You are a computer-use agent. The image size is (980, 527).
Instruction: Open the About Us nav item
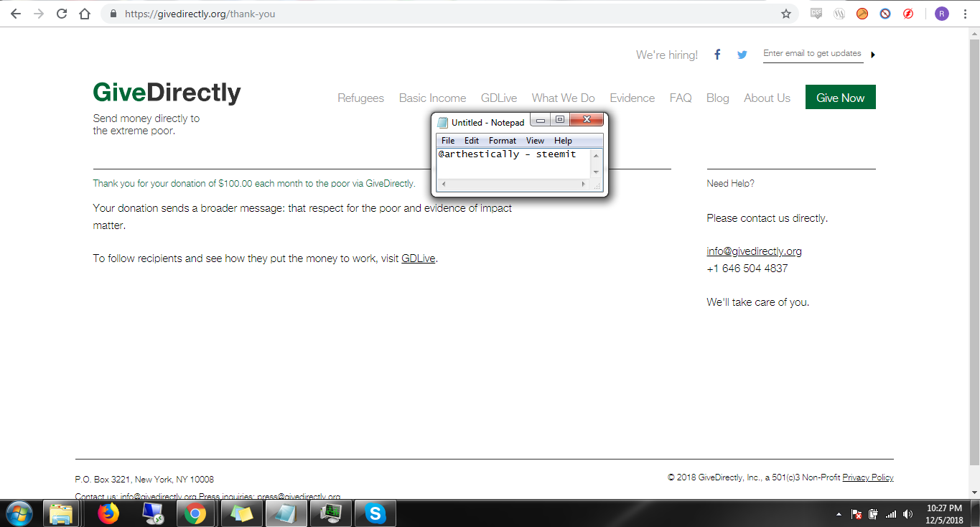point(767,98)
